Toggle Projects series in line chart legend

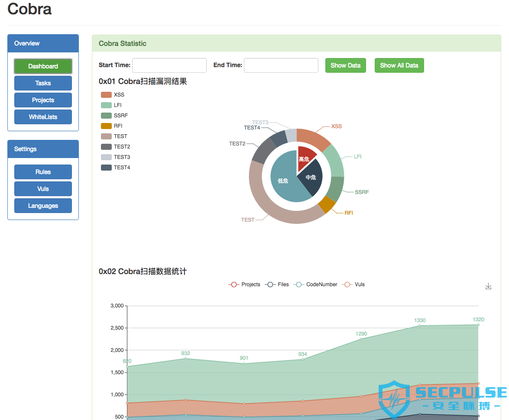(244, 284)
